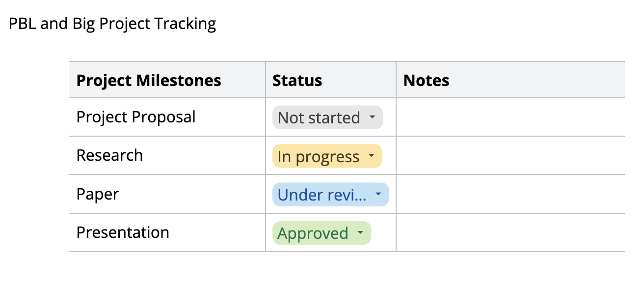This screenshot has width=644, height=290.
Task: Click the Notes cell for Paper
Action: point(510,195)
